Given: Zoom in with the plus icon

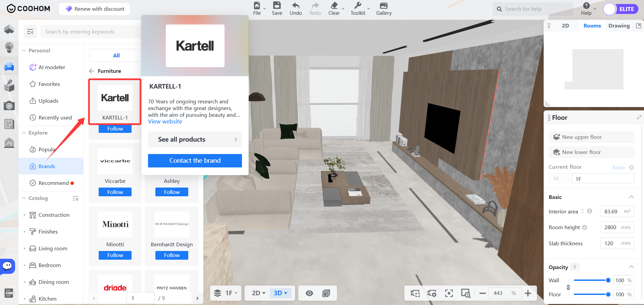Looking at the screenshot, I should tap(528, 293).
